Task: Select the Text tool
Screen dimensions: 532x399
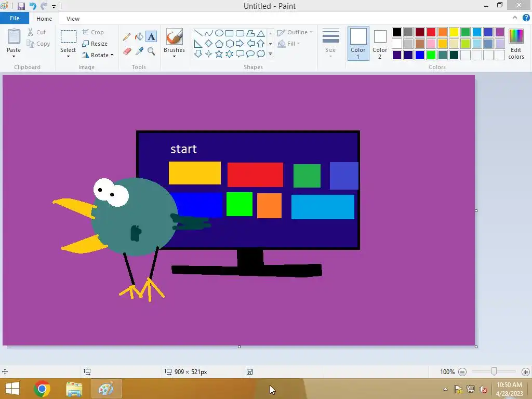Action: pos(151,37)
